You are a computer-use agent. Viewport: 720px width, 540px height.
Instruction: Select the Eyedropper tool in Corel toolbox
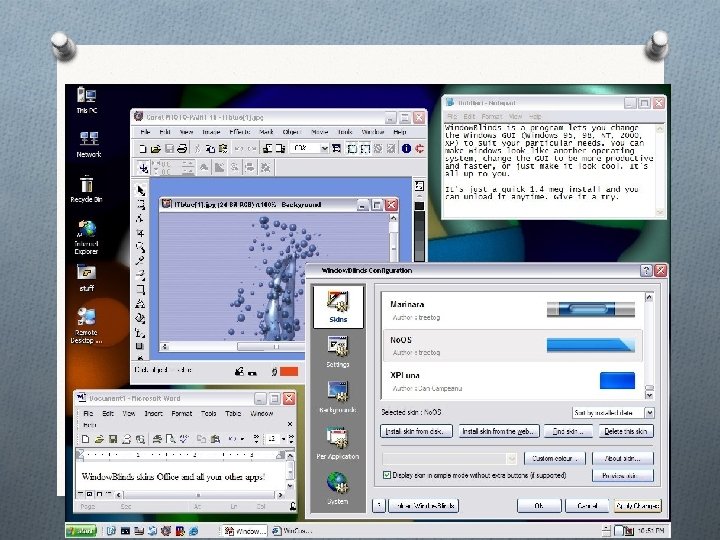[x=141, y=261]
